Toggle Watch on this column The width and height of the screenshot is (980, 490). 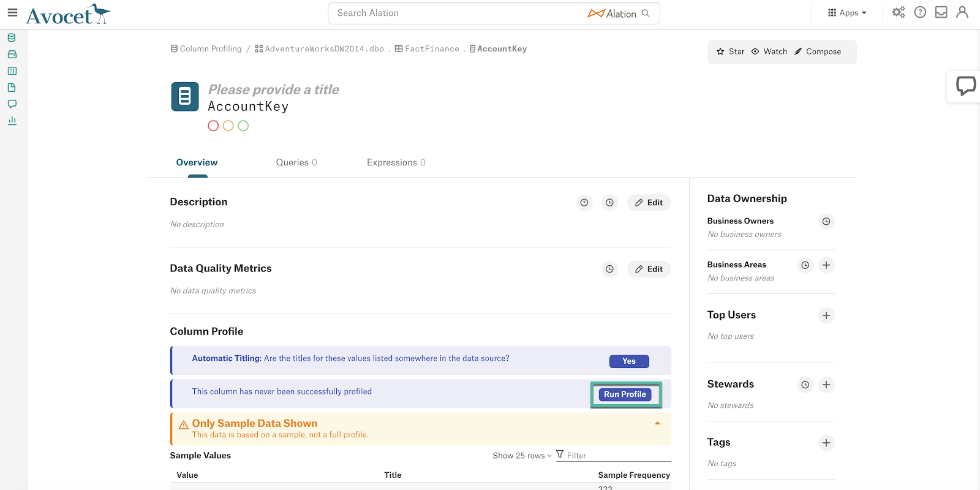pos(769,51)
